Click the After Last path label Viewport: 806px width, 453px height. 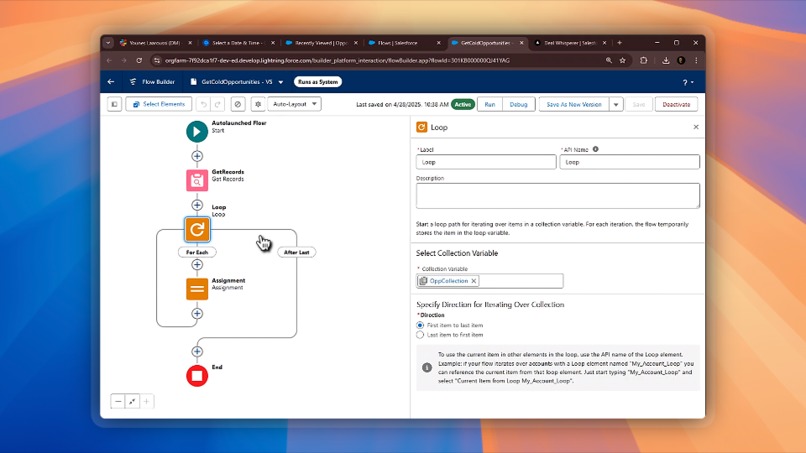pyautogui.click(x=297, y=252)
